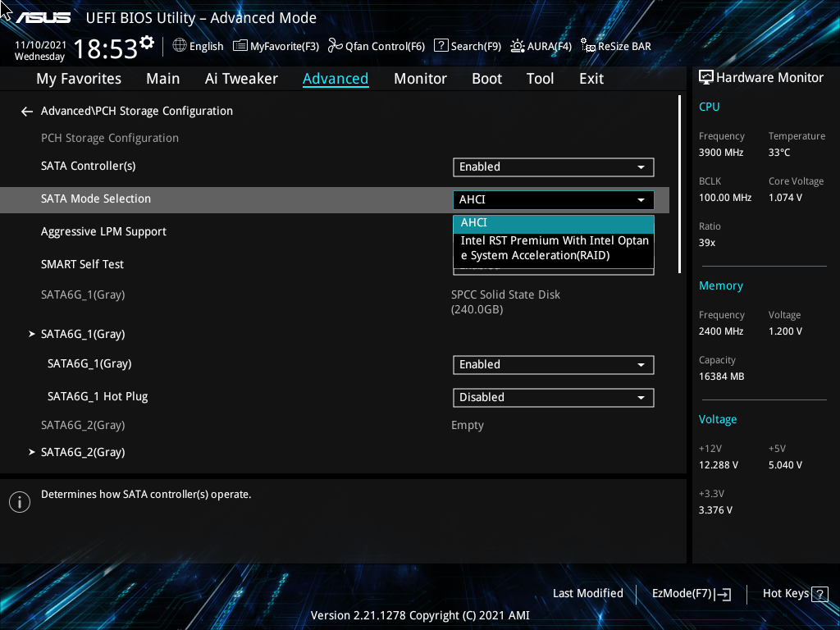Click the English language globe icon
Image resolution: width=840 pixels, height=630 pixels.
180,46
